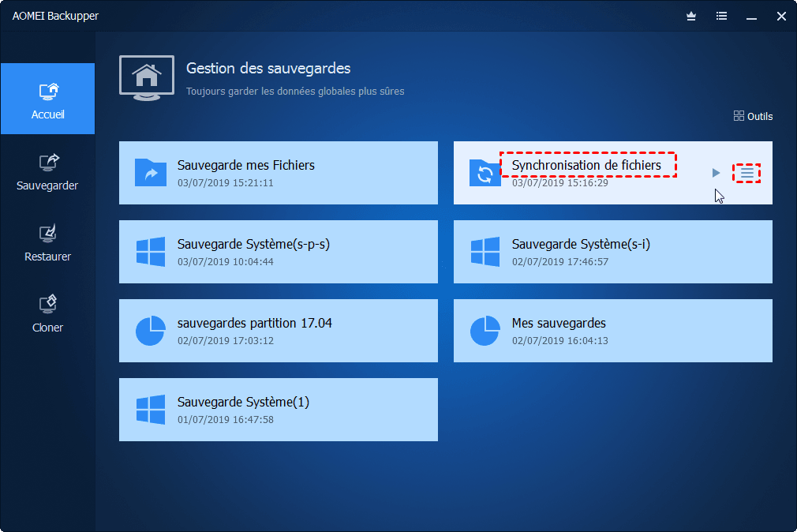This screenshot has height=532, width=797.
Task: Select Sauvegarde Système(s-p-s) title
Action: (x=253, y=244)
